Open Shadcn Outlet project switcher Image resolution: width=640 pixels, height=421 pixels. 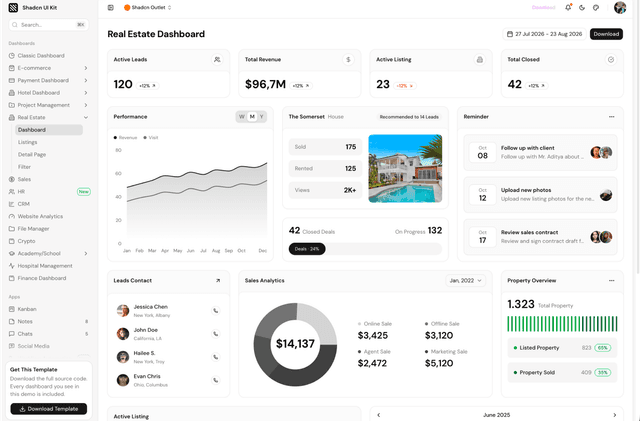(x=148, y=7)
